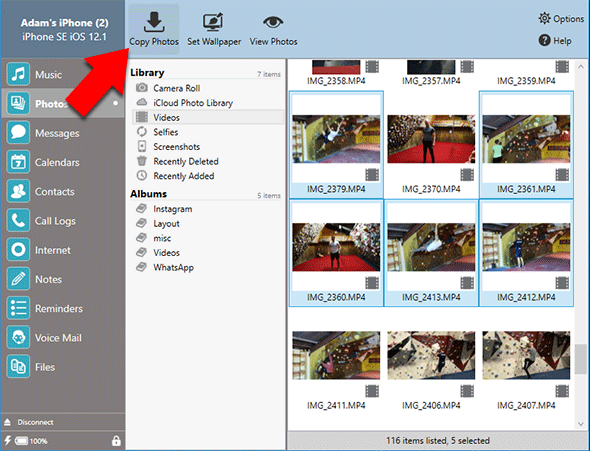Open Help from the question mark icon

pyautogui.click(x=544, y=40)
